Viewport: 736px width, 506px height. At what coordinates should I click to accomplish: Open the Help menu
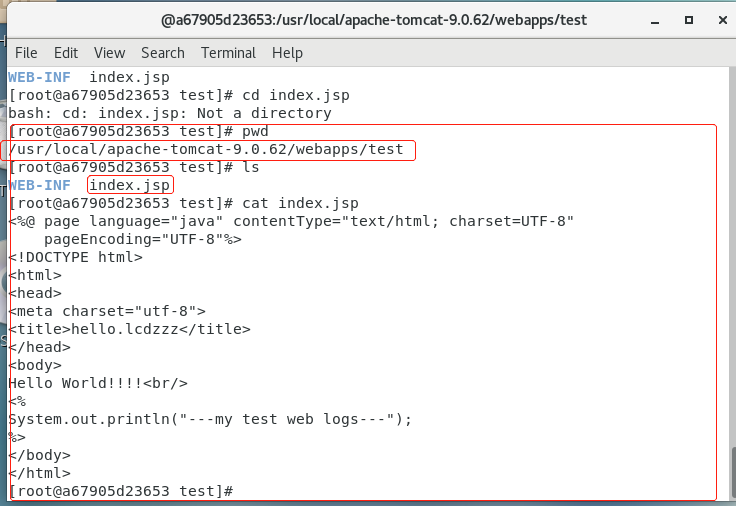(287, 53)
